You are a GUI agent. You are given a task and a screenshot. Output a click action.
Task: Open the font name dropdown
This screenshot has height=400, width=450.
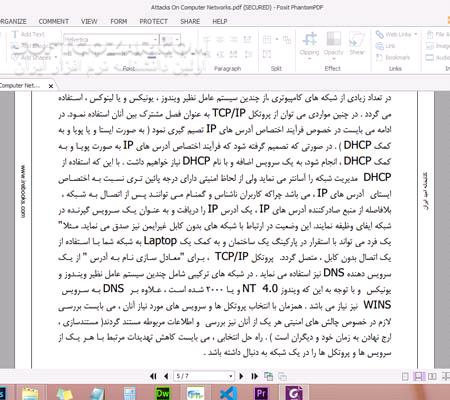point(155,40)
